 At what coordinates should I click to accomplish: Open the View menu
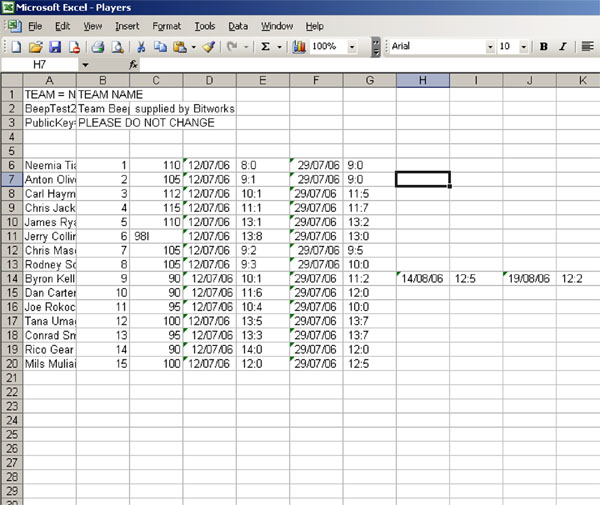coord(93,26)
